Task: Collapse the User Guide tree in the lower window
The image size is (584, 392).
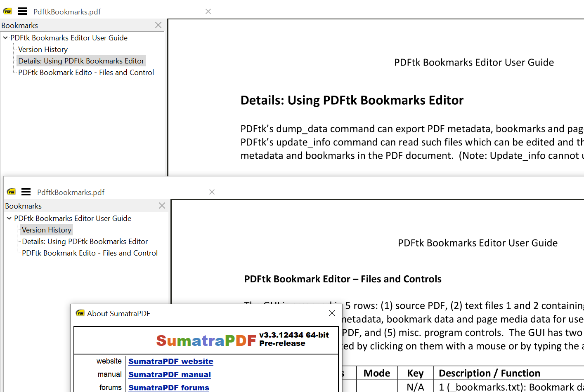Action: tap(9, 218)
